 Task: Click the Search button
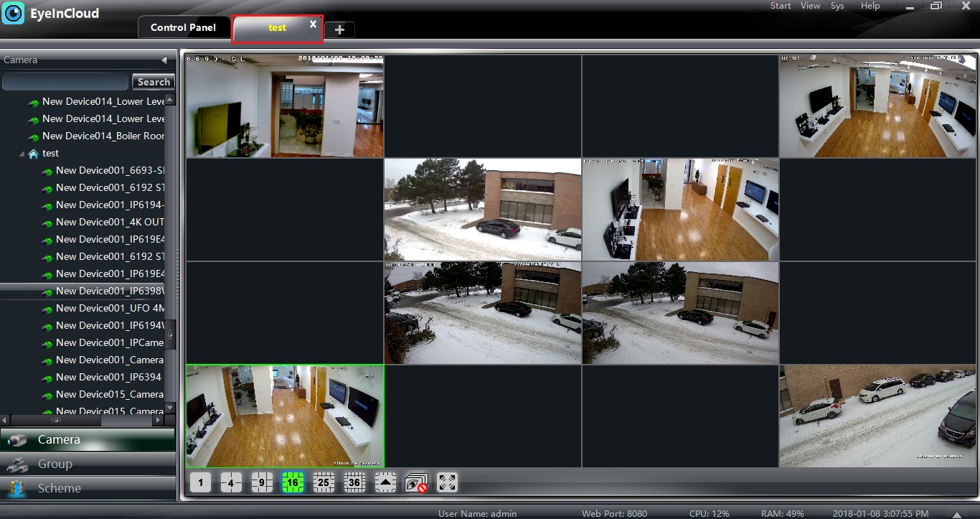pos(154,82)
